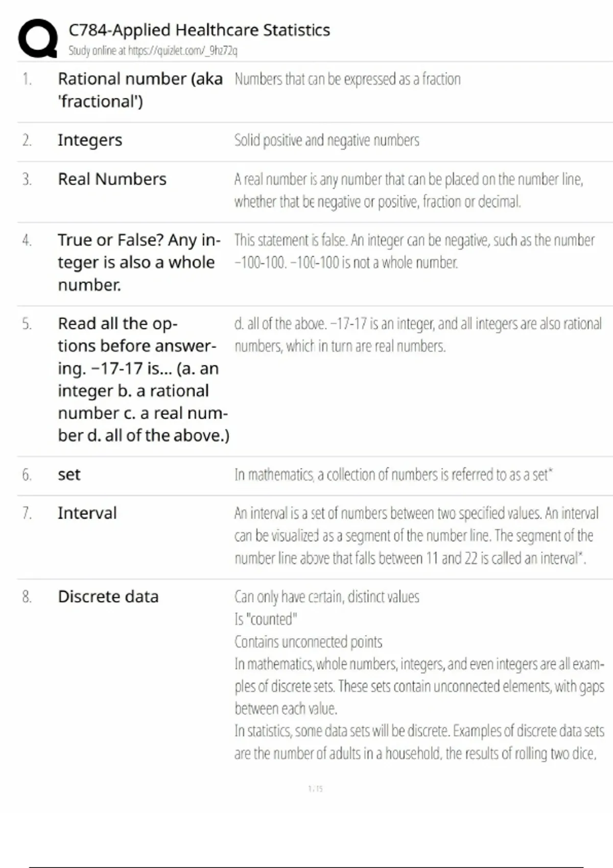
Task: Click the 'Is "counted"' line
Action: [x=266, y=619]
